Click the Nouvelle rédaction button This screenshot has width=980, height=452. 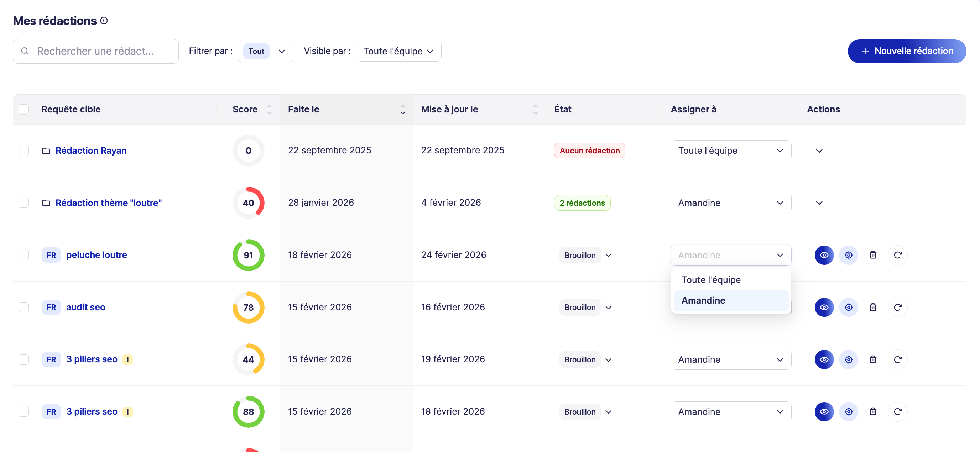click(x=907, y=51)
